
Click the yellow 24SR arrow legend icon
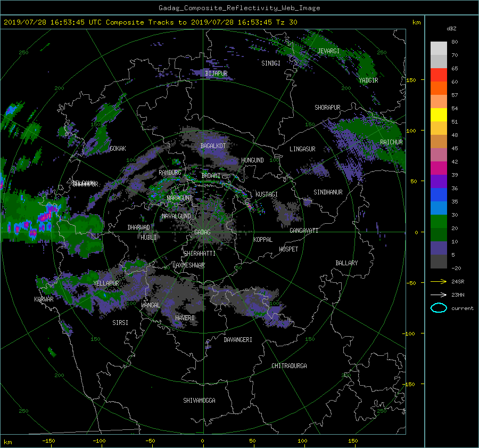[439, 281]
